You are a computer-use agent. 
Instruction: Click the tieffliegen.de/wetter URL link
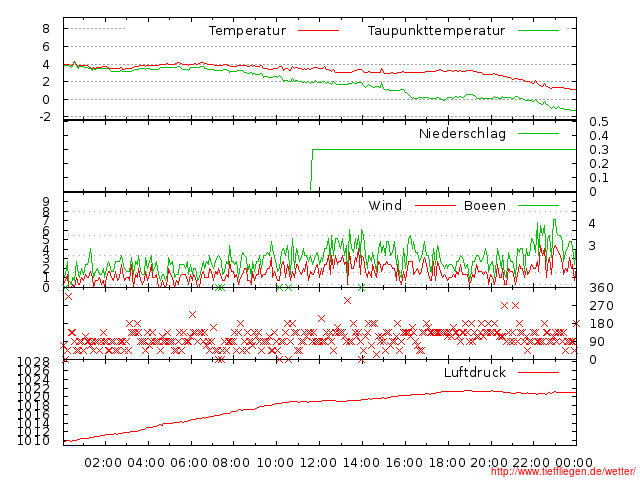pos(563,471)
